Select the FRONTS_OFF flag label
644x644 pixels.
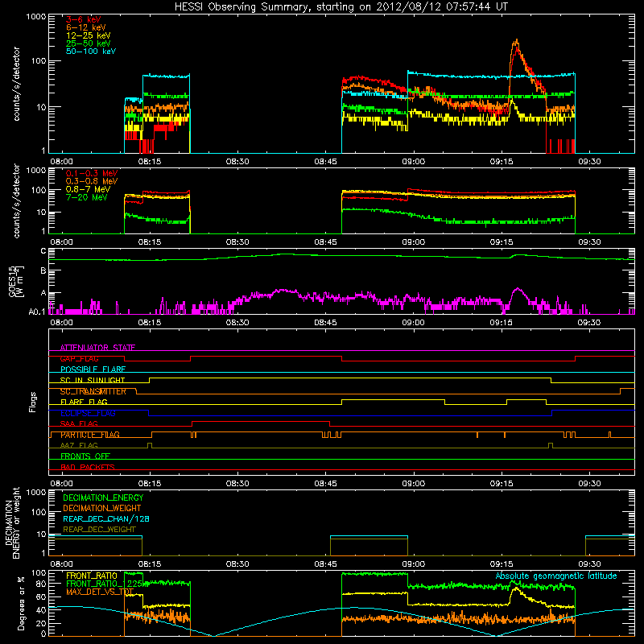click(x=85, y=456)
